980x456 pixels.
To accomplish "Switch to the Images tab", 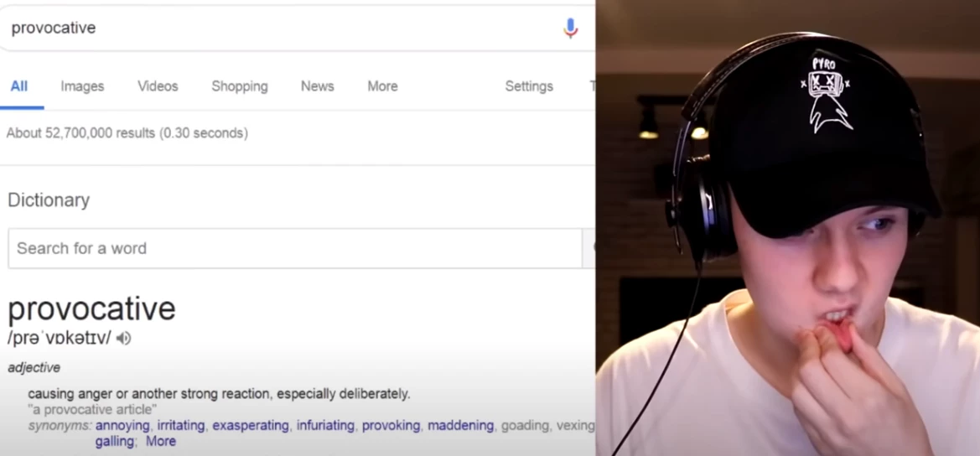I will (82, 86).
